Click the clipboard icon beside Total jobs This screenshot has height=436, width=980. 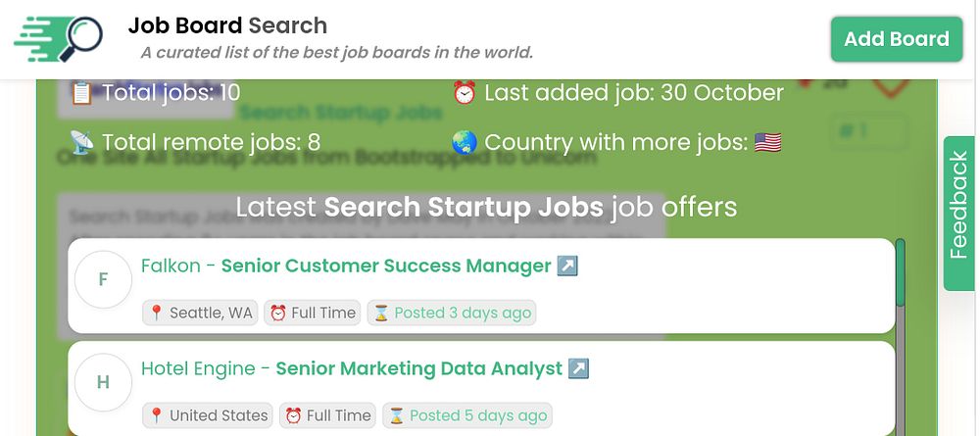(81, 93)
